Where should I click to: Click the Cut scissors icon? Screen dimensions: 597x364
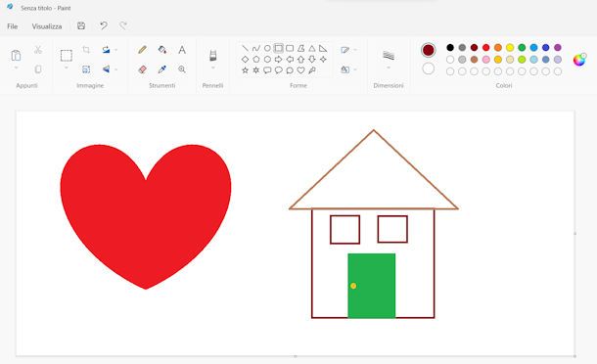[38, 50]
